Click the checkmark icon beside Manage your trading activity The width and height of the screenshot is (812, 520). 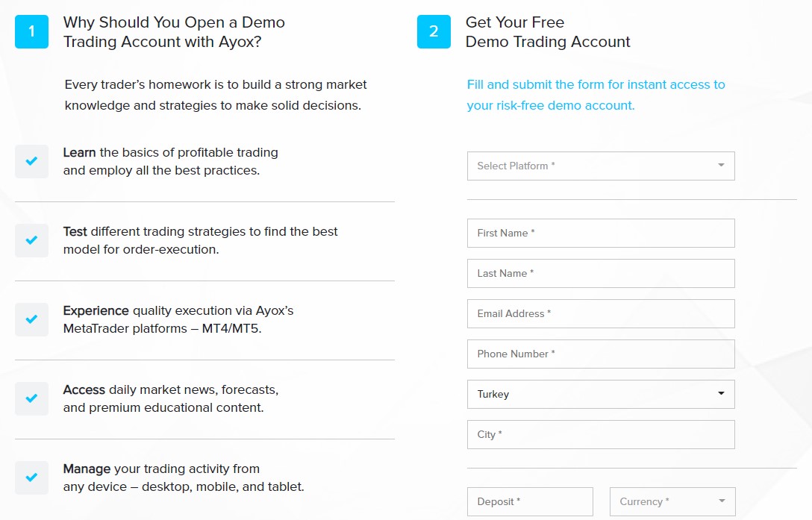click(x=31, y=477)
